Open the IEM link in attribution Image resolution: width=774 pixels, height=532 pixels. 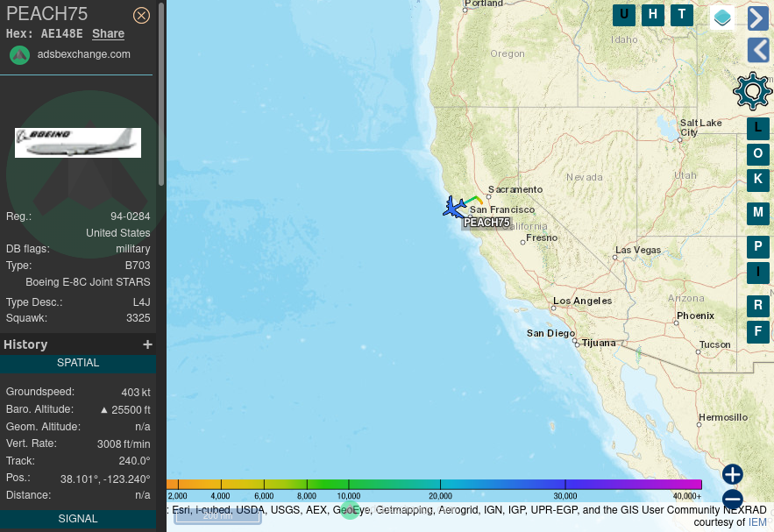pos(757,522)
